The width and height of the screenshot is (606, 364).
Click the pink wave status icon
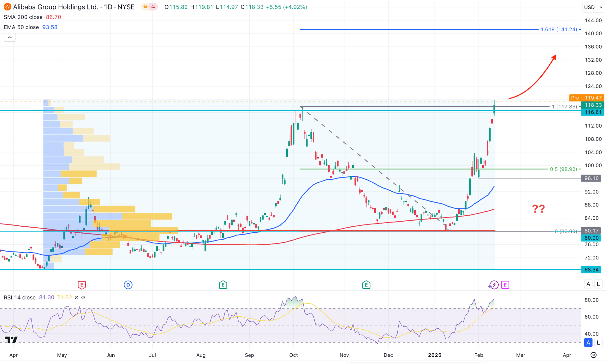(153, 7)
